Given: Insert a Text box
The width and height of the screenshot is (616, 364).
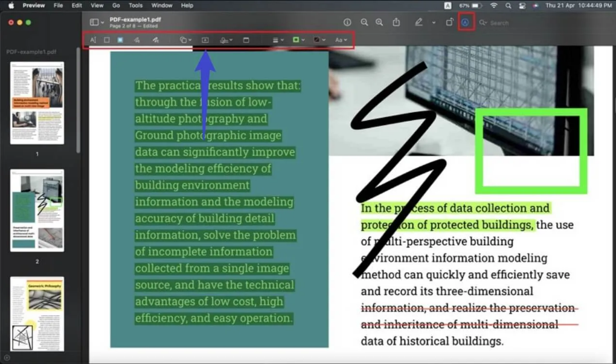Looking at the screenshot, I should (x=205, y=40).
